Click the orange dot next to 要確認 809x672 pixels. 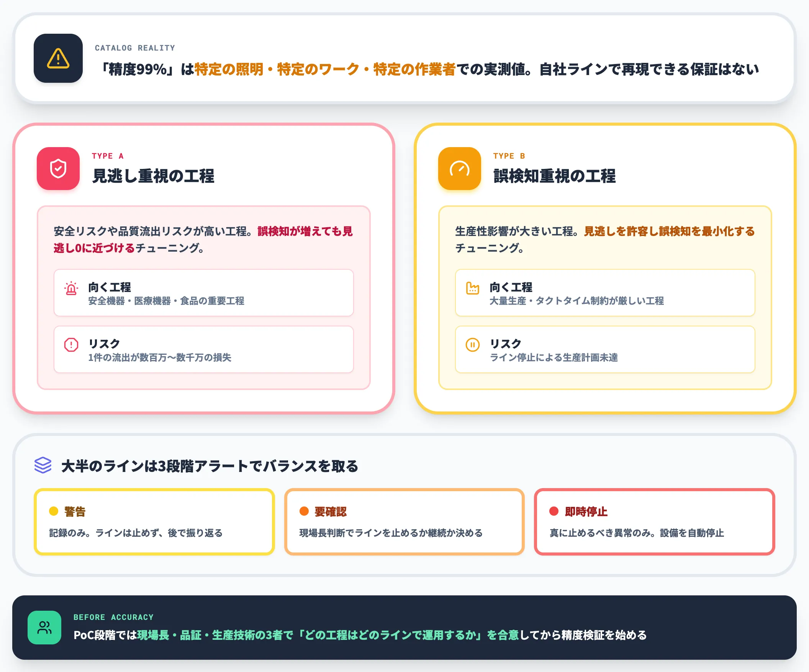coord(305,511)
